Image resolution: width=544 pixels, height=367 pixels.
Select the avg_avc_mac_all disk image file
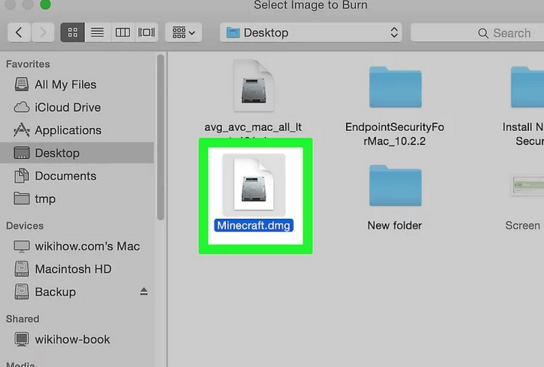click(254, 86)
